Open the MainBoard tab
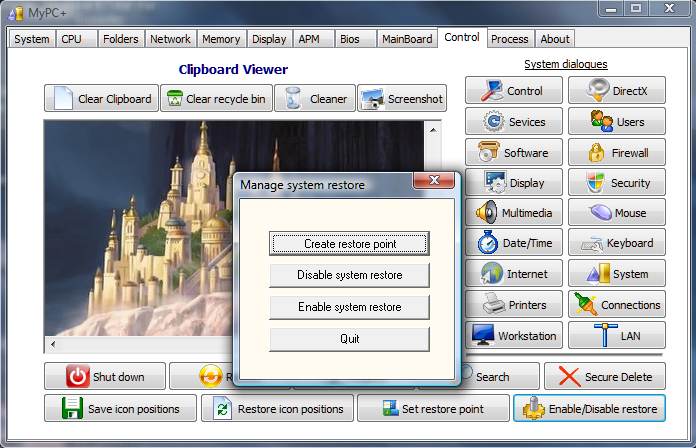Viewport: 696px width, 448px height. pos(407,39)
